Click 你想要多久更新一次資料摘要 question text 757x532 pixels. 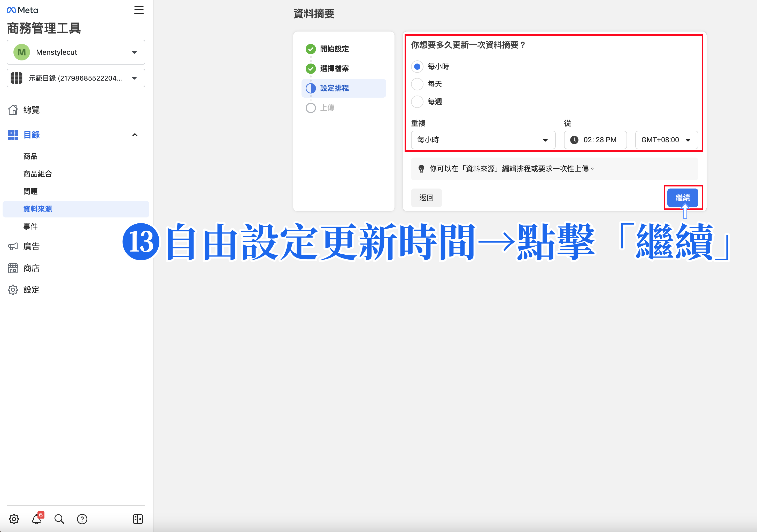468,45
